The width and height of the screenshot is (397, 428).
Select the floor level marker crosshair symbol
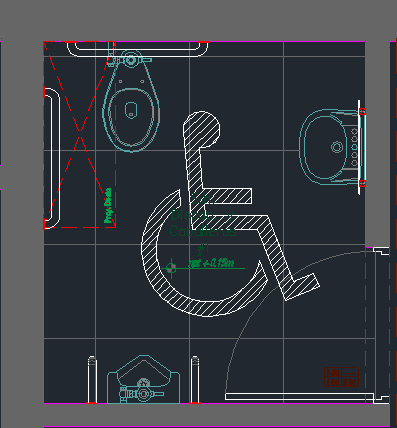[x=171, y=268]
